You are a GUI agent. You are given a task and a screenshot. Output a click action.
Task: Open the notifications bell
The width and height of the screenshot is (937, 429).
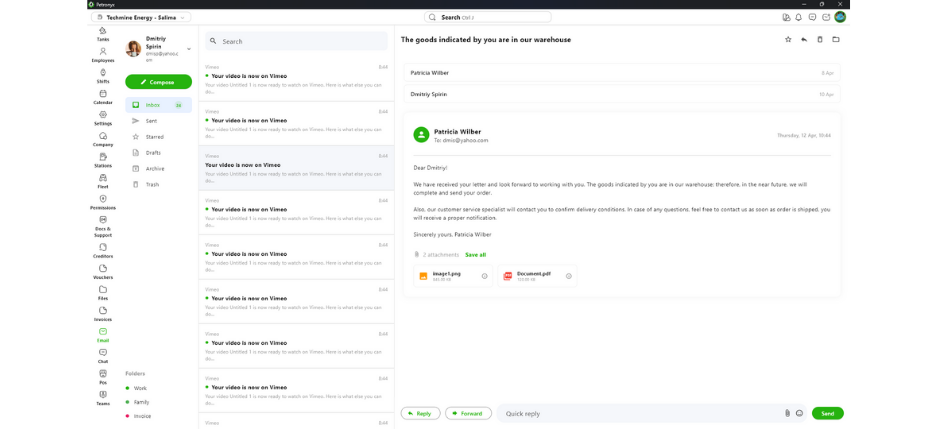799,17
